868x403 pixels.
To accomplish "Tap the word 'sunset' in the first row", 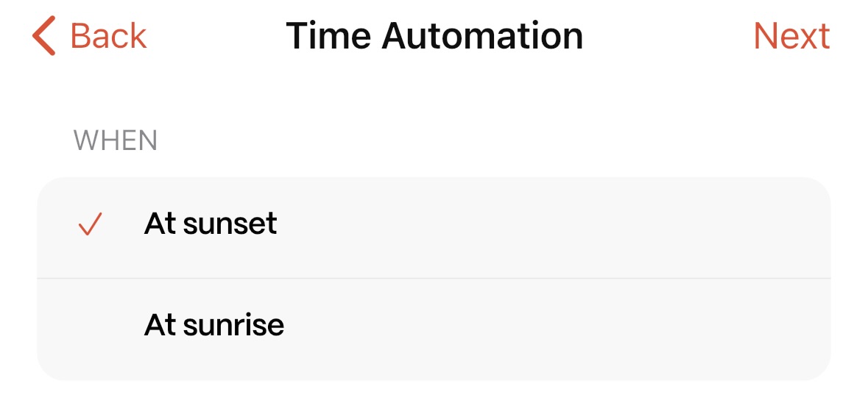I will click(x=230, y=224).
